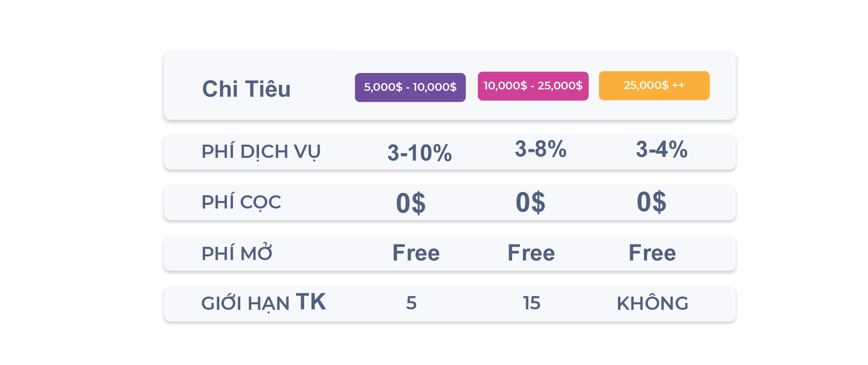The width and height of the screenshot is (868, 365).
Task: Click the 0$ deposit under middle tier
Action: 530,202
